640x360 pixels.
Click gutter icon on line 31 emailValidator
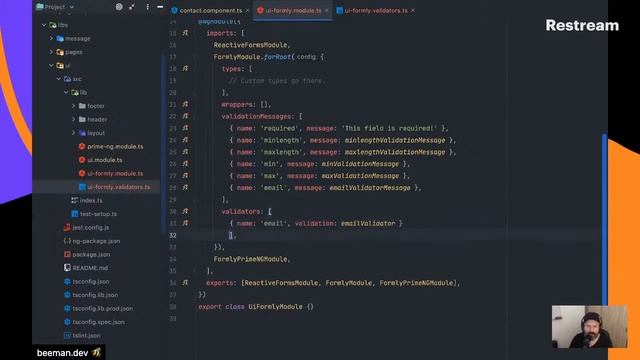pyautogui.click(x=185, y=223)
